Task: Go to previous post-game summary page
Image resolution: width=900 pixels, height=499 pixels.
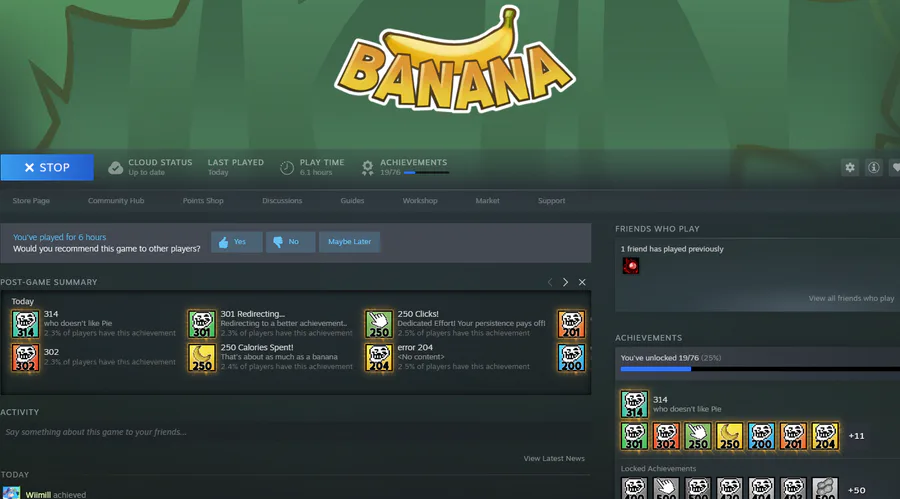Action: pos(550,282)
